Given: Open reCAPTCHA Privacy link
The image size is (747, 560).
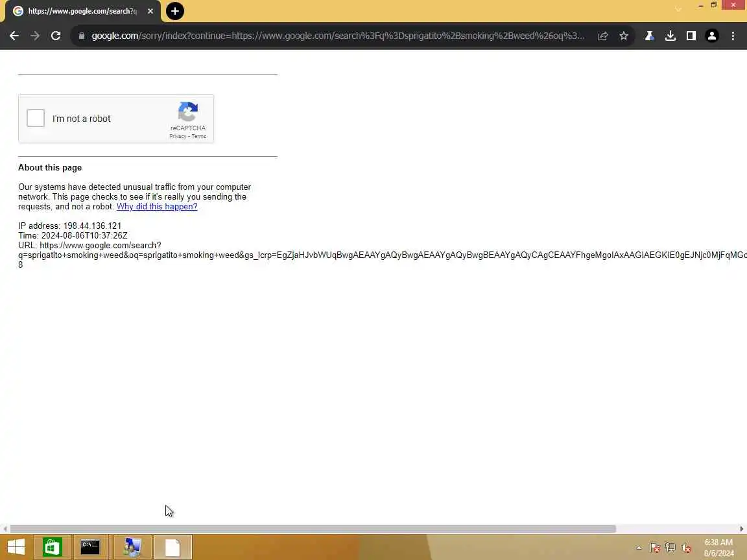Looking at the screenshot, I should point(178,136).
